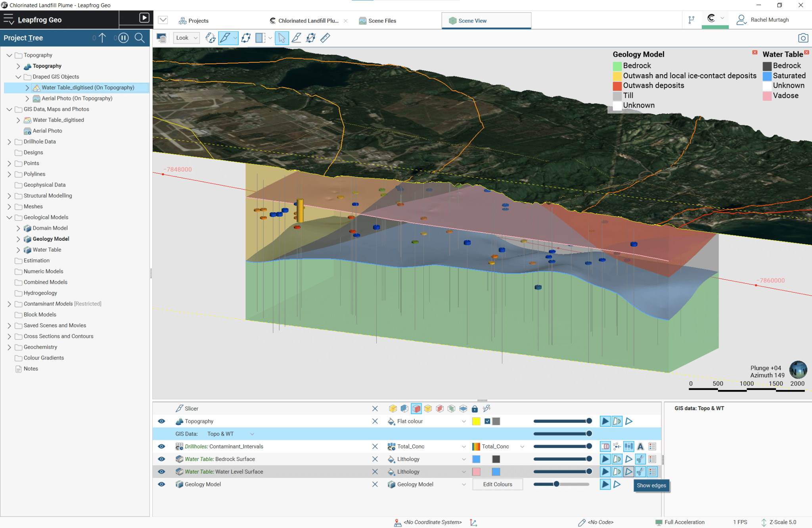812x528 pixels.
Task: Open Chlorinated Landfill Plume project tab
Action: [304, 21]
